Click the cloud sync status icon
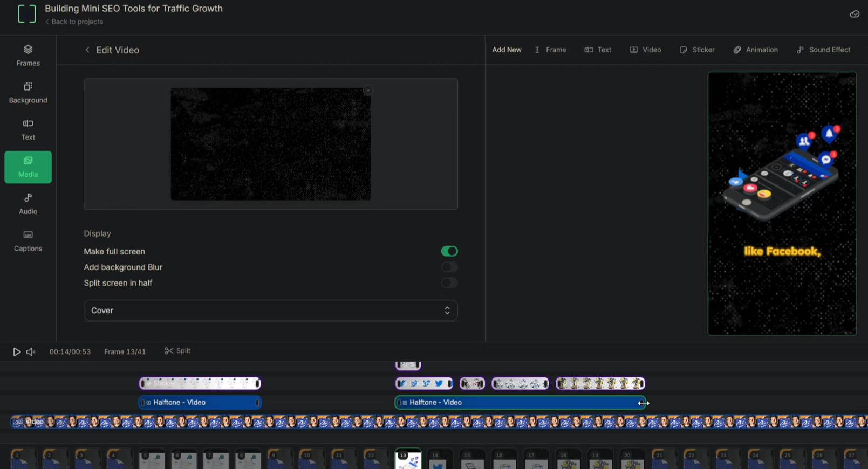The width and height of the screenshot is (868, 469). [x=854, y=14]
